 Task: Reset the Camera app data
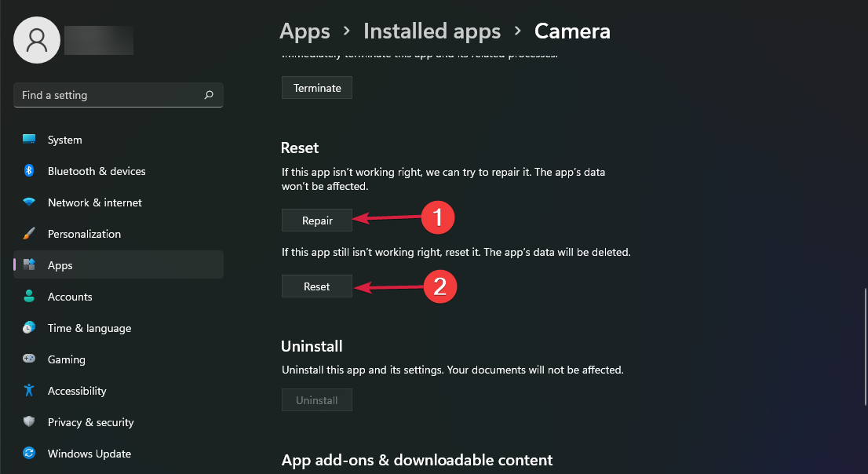pyautogui.click(x=316, y=286)
